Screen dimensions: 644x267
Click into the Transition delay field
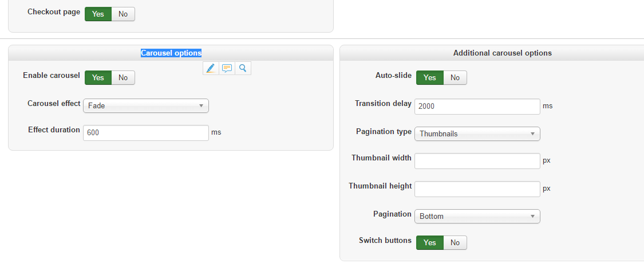(477, 106)
